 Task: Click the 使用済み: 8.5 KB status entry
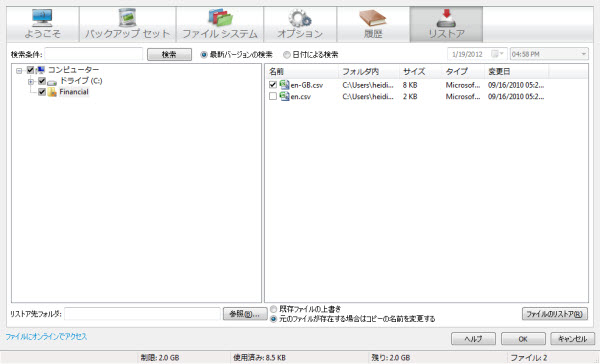pos(259,358)
